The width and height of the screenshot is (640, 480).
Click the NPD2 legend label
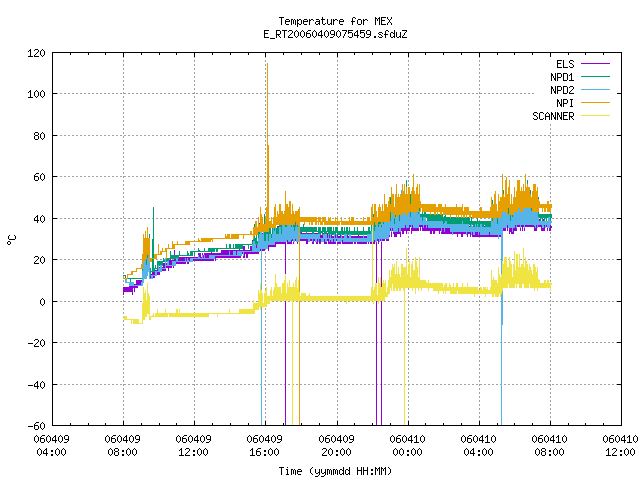562,90
